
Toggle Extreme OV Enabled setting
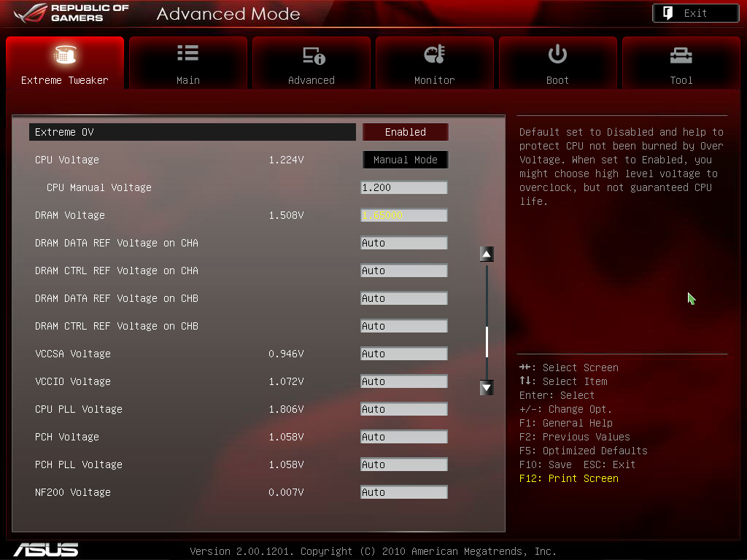click(405, 132)
